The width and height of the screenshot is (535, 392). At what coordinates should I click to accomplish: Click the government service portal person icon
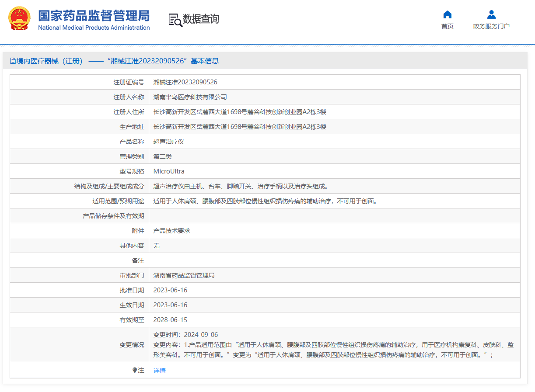491,14
